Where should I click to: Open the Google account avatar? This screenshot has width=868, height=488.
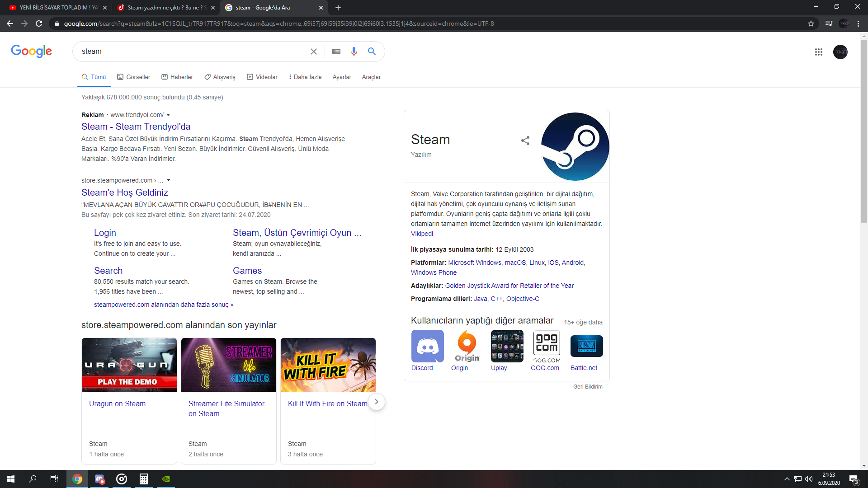point(840,52)
